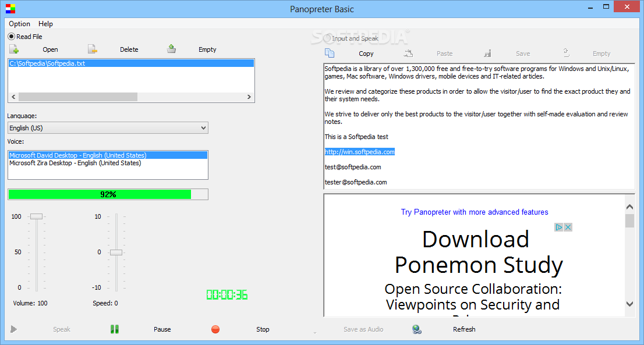The width and height of the screenshot is (644, 345).
Task: Click the test@softpedia.com text line
Action: click(353, 167)
